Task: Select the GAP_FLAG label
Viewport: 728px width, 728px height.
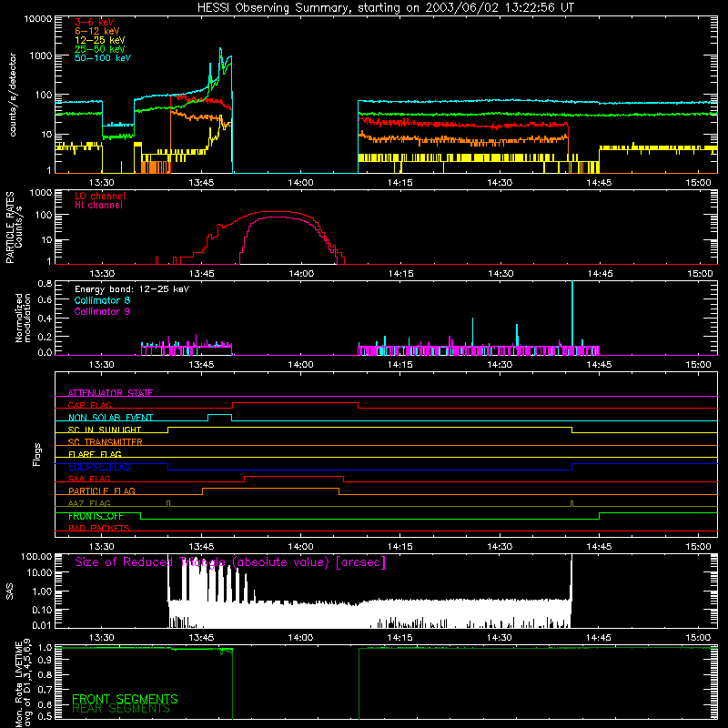Action: [89, 405]
